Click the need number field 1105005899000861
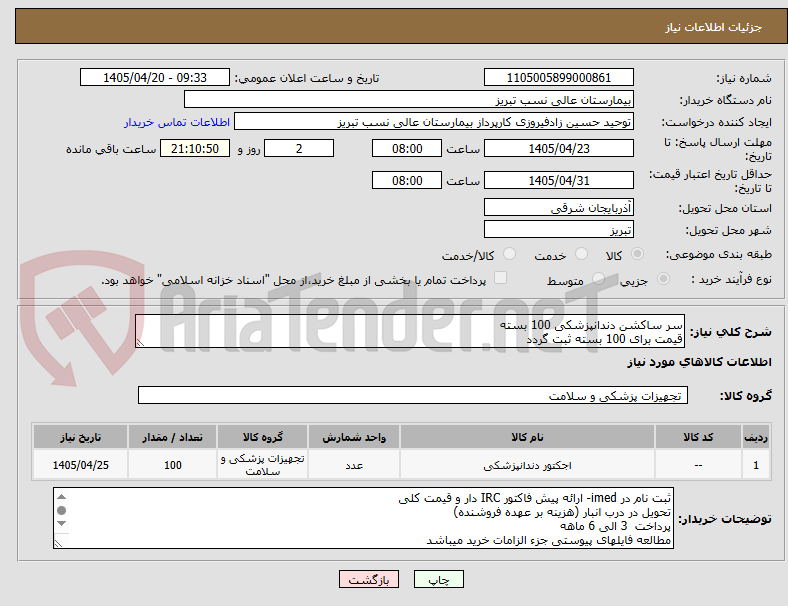788x606 pixels. coord(558,77)
